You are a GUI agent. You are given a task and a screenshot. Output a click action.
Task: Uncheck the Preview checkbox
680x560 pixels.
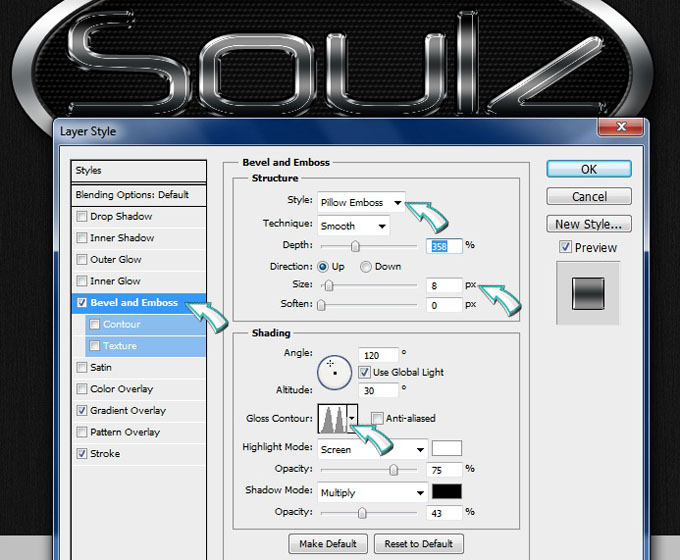(x=566, y=248)
